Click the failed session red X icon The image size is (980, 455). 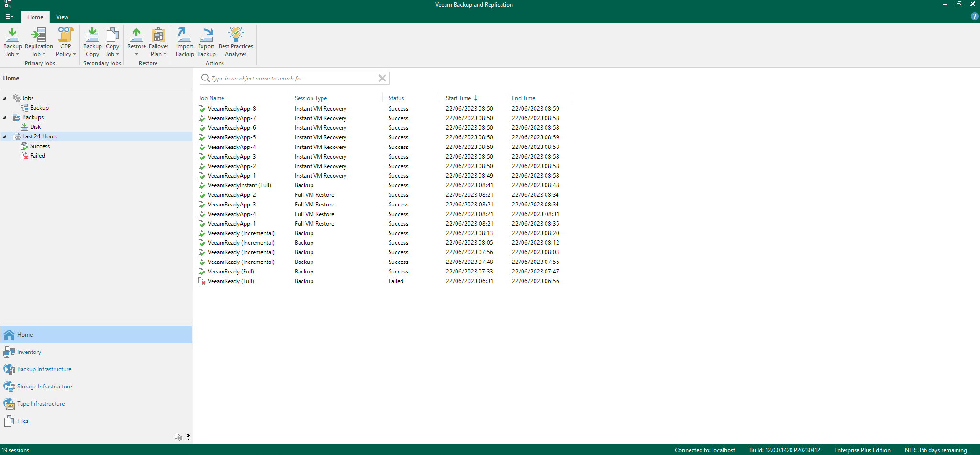(x=202, y=281)
